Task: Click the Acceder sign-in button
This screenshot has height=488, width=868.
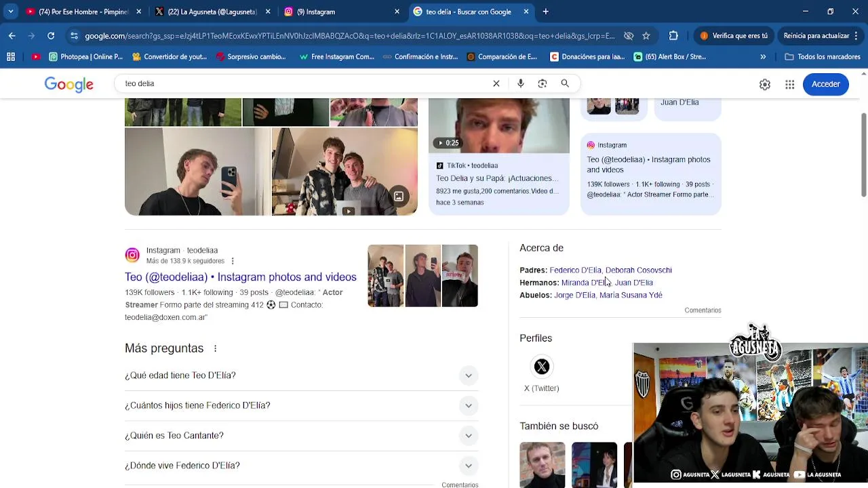Action: tap(826, 84)
